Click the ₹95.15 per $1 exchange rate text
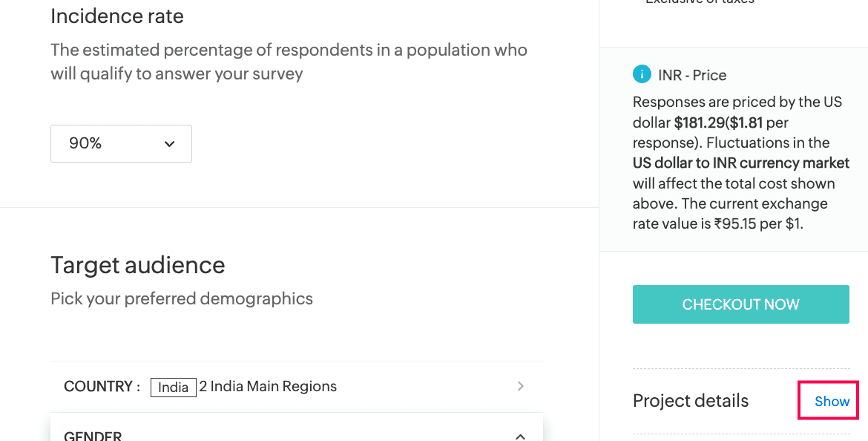Screen dimensions: 868x441 758,223
